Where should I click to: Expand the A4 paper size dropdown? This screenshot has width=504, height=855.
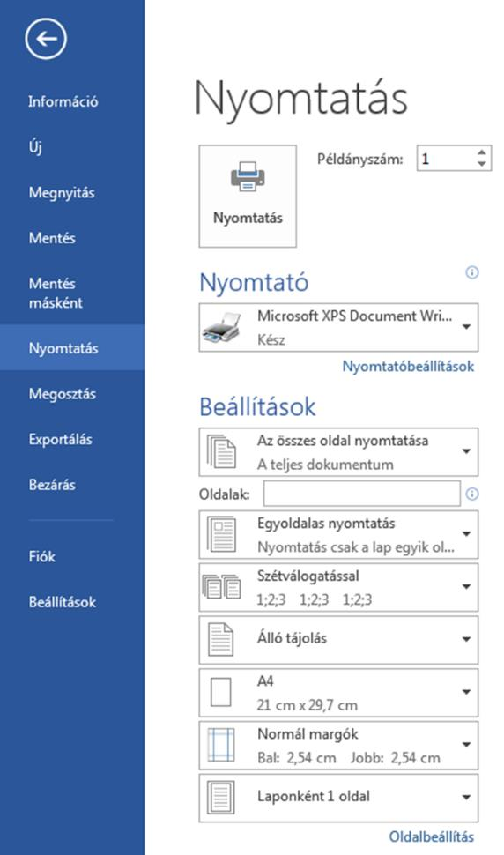pyautogui.click(x=339, y=693)
